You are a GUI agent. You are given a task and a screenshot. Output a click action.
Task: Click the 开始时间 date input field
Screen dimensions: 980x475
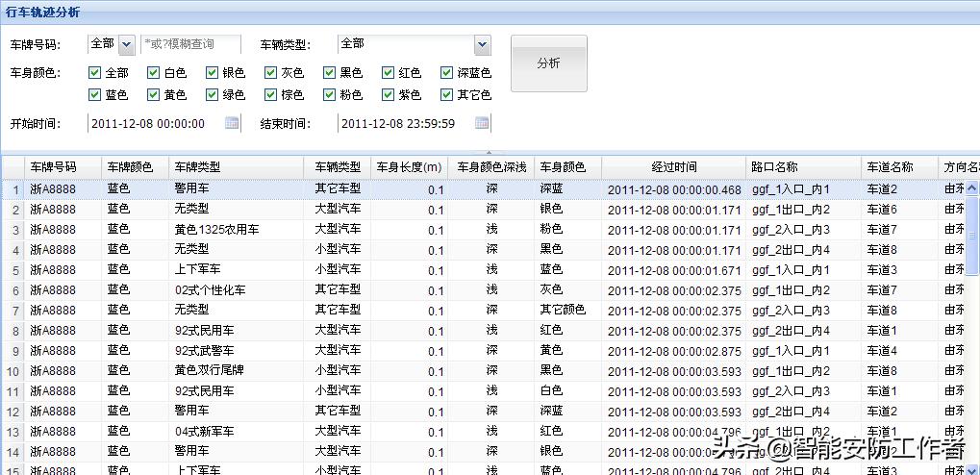click(x=157, y=123)
